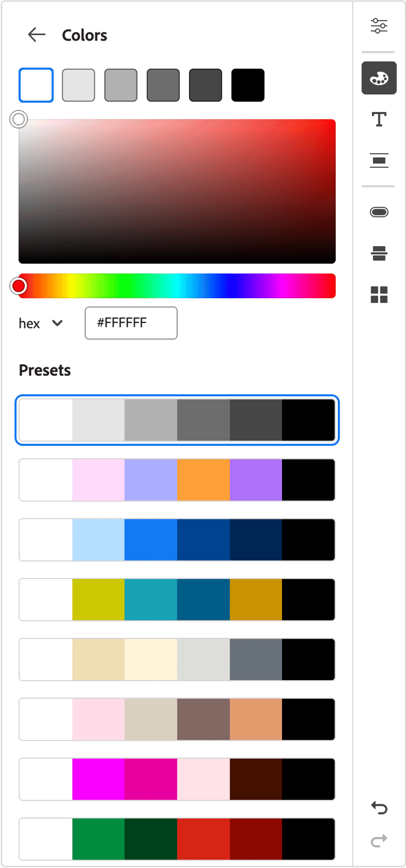This screenshot has width=406, height=868.
Task: Choose the blue shades preset palette
Action: (177, 540)
